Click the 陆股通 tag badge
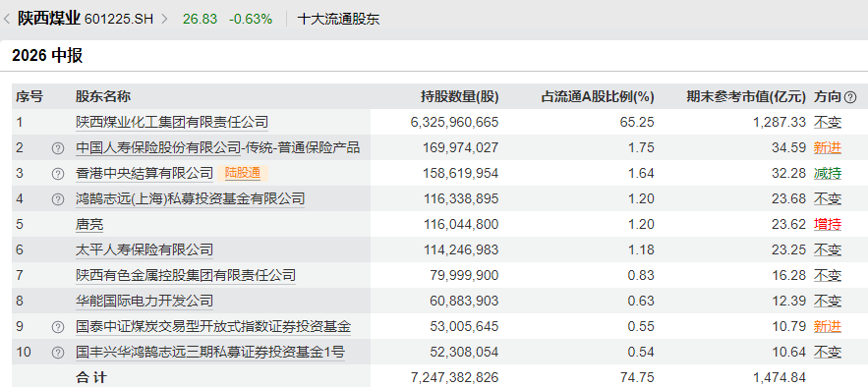Screen dimensions: 868x387 pyautogui.click(x=243, y=173)
